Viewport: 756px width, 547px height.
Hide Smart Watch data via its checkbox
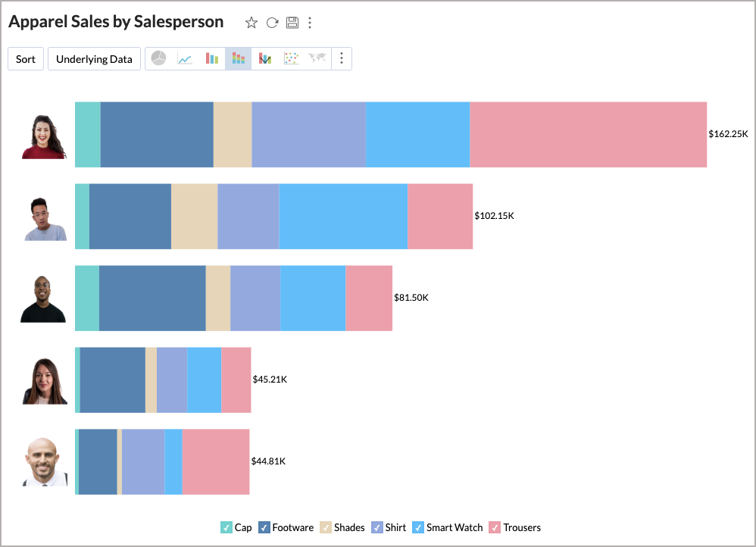pyautogui.click(x=417, y=527)
